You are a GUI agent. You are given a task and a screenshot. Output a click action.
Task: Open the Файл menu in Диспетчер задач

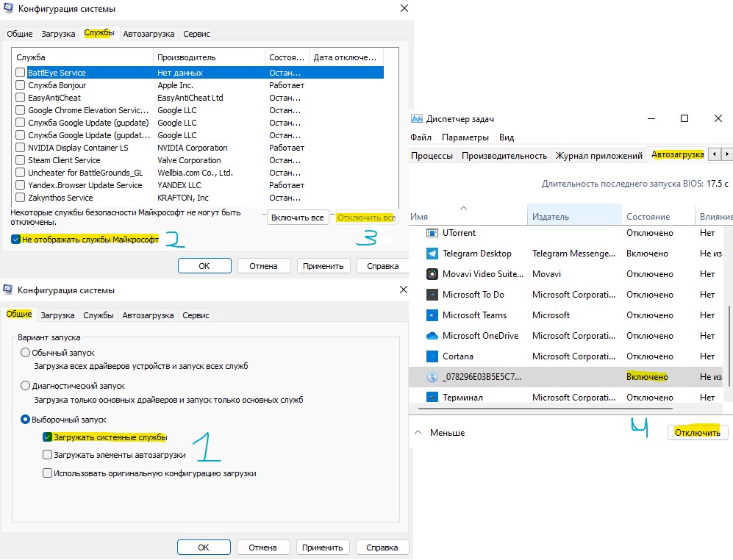pyautogui.click(x=421, y=137)
